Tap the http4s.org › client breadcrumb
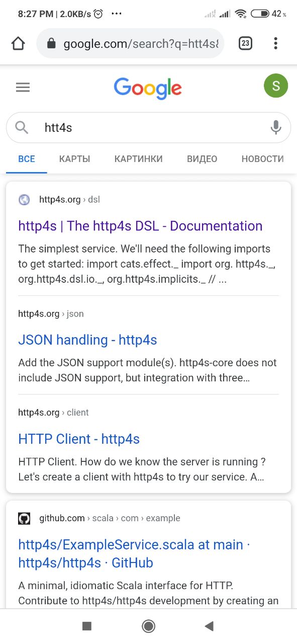Screen dimensions: 297x644 [x=53, y=413]
